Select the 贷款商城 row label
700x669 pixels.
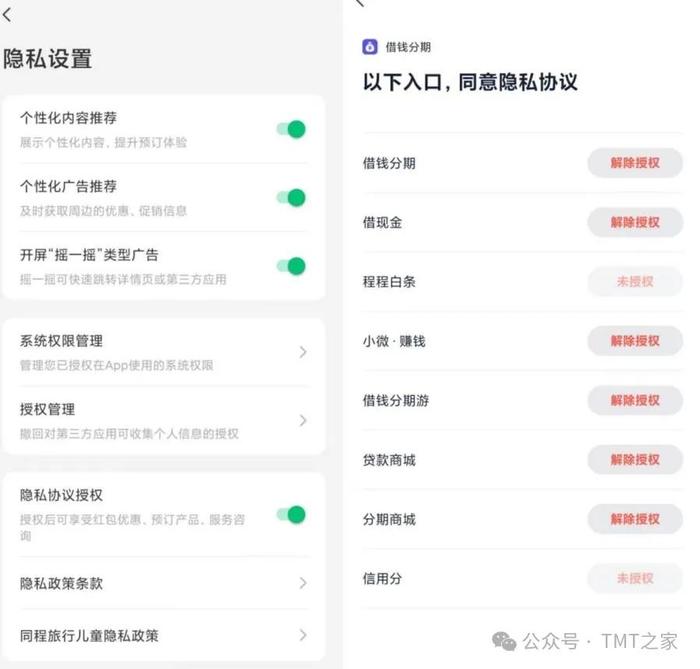pyautogui.click(x=389, y=460)
